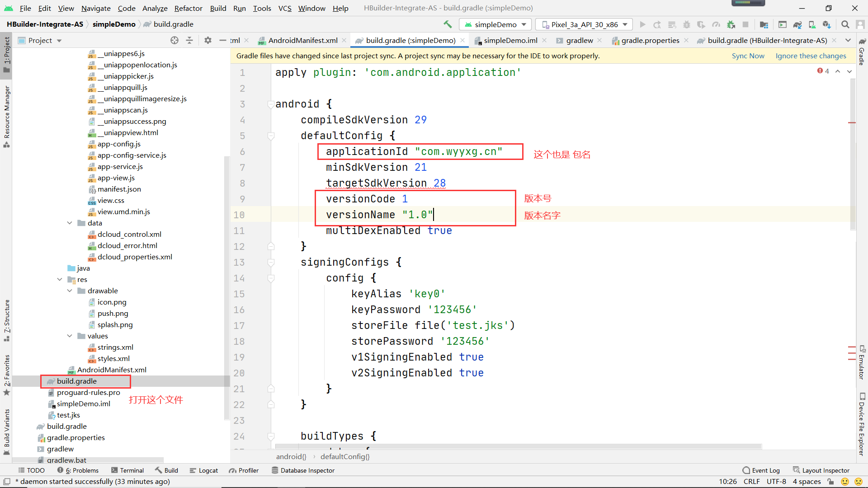Toggle the Device File Explorer panel

tap(862, 425)
